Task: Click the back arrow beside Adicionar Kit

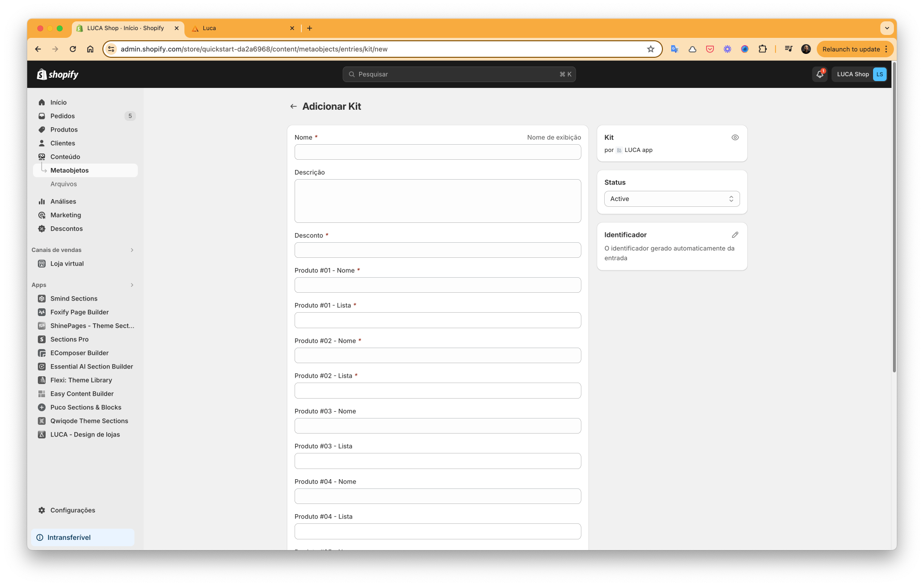Action: click(293, 106)
